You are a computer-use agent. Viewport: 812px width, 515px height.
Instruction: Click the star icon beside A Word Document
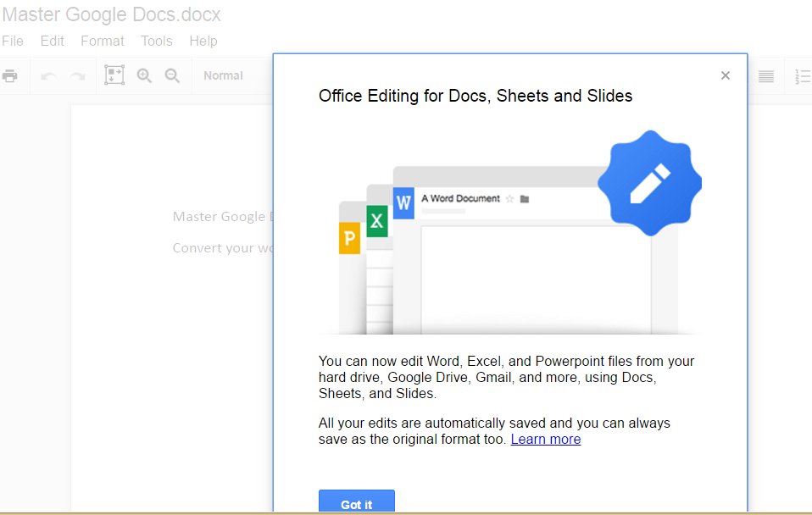point(509,199)
